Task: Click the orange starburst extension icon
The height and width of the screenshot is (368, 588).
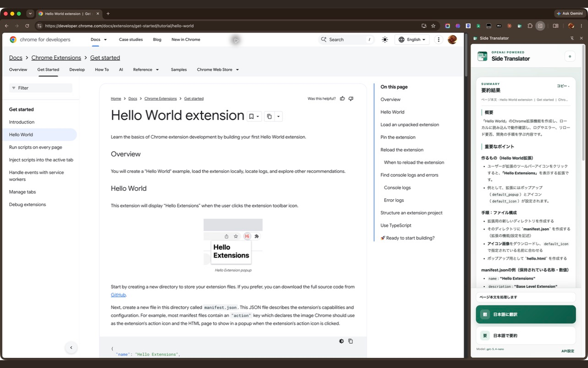Action: (510, 26)
